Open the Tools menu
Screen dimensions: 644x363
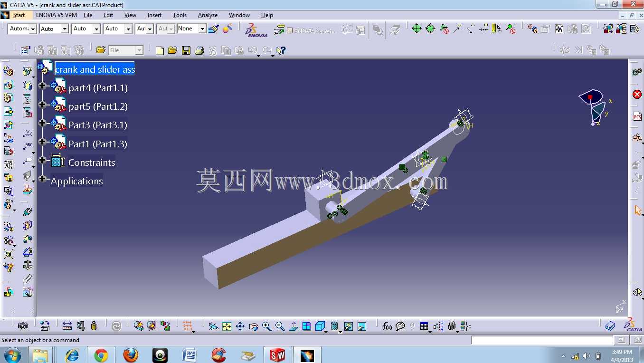[180, 15]
